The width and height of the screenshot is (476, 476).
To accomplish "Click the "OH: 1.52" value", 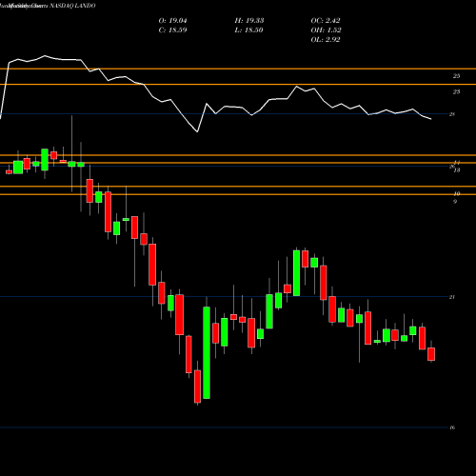I will [326, 30].
